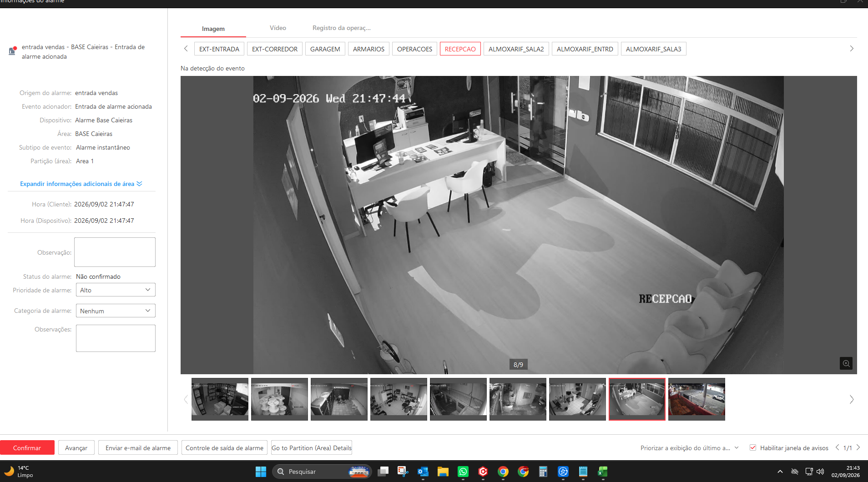The image size is (868, 482).
Task: Click Enviar e-mail de alarme
Action: coord(138,447)
